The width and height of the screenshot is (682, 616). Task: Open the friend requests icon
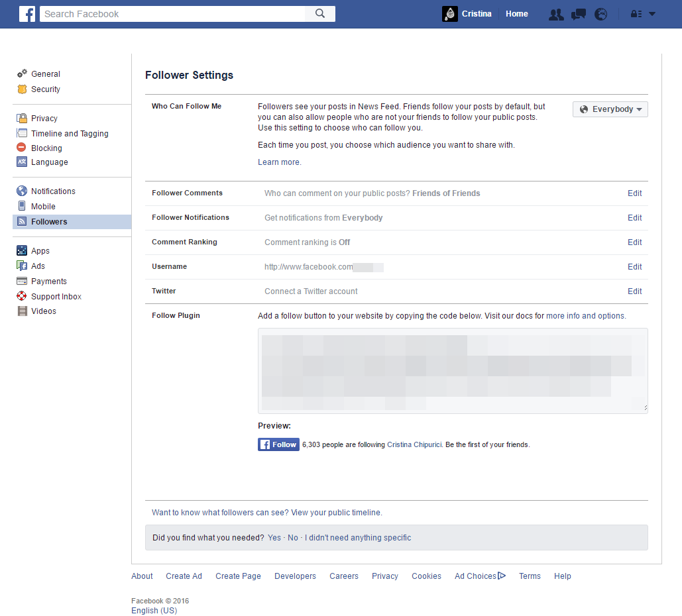[556, 15]
